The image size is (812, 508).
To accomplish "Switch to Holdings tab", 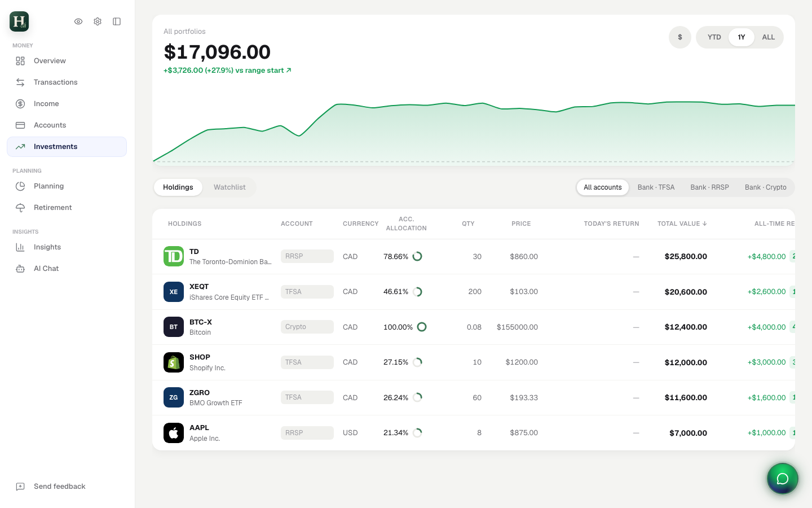I will tap(178, 187).
